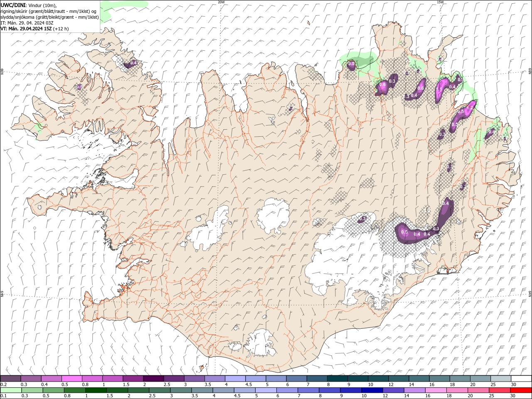Click the dark plum snow swatch above 0.2
The height and width of the screenshot is (399, 532).
tap(11, 379)
